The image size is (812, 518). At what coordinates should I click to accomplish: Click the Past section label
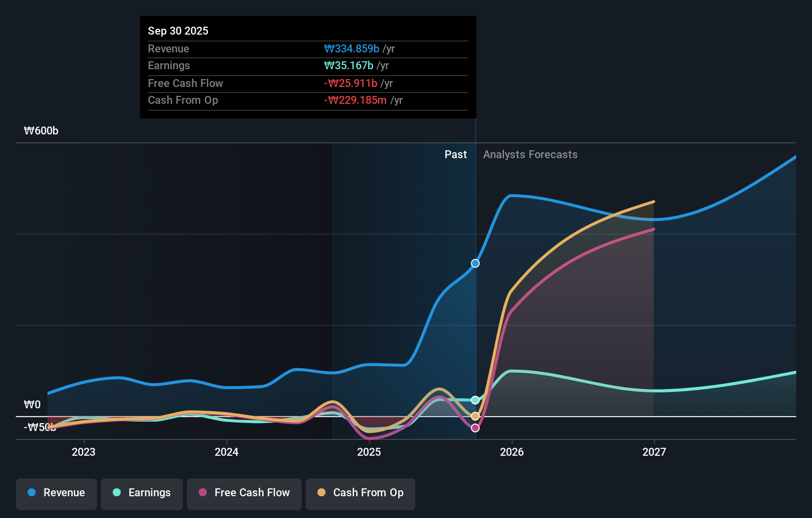point(455,155)
